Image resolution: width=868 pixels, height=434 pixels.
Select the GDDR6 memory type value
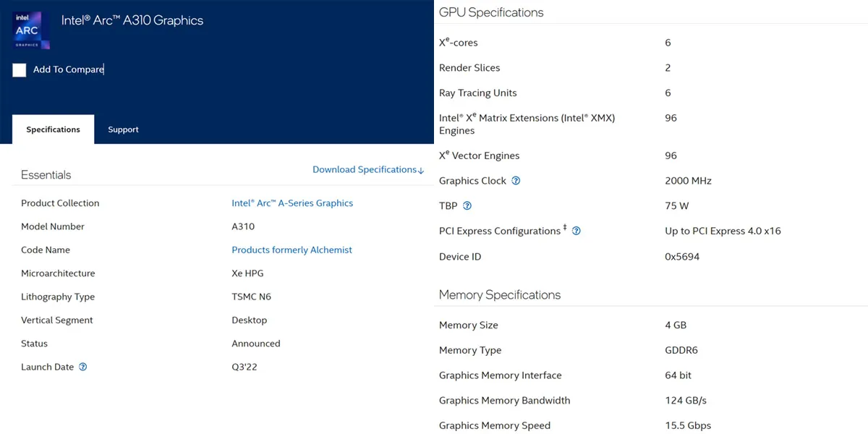coord(681,350)
